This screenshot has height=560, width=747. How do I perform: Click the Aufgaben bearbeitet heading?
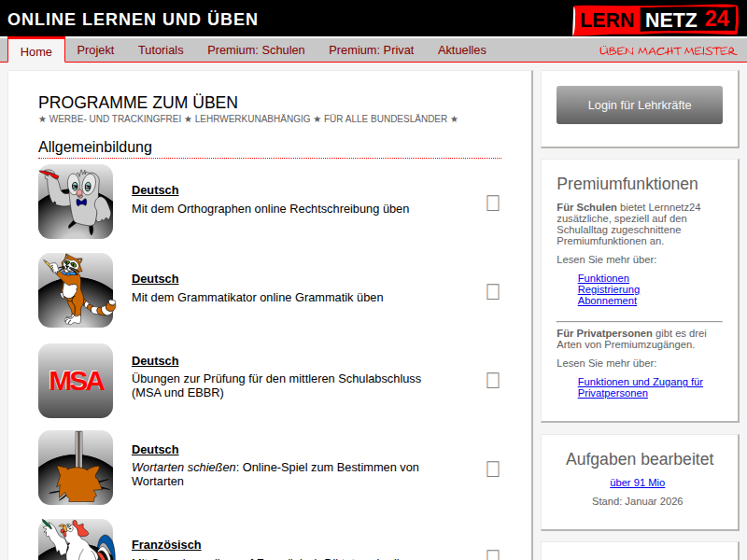click(640, 459)
